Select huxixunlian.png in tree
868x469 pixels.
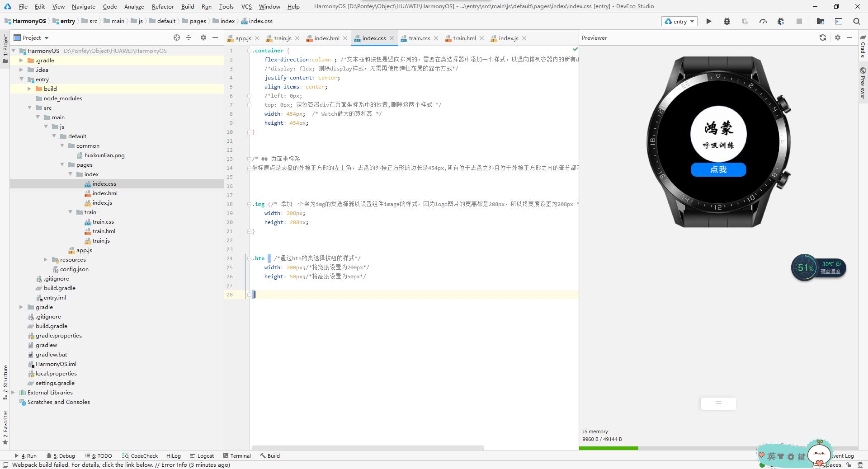tap(104, 155)
